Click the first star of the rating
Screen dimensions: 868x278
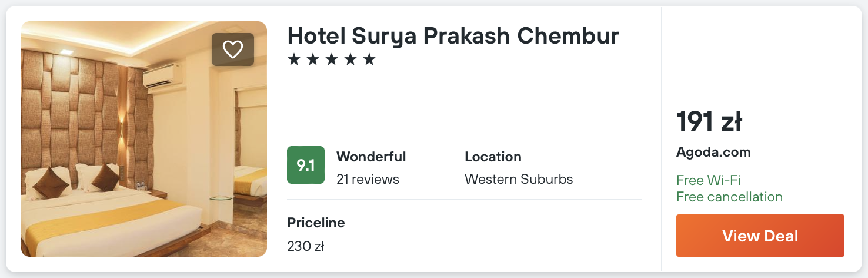click(293, 59)
